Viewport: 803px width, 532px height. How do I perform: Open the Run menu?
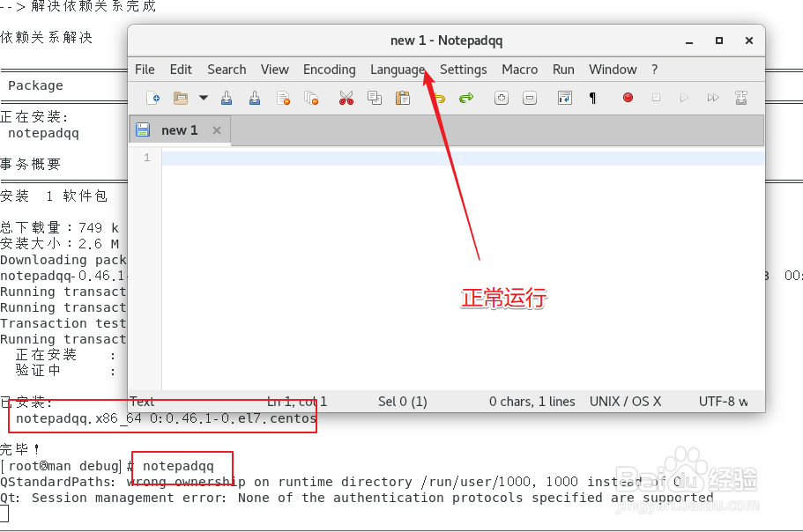click(563, 70)
